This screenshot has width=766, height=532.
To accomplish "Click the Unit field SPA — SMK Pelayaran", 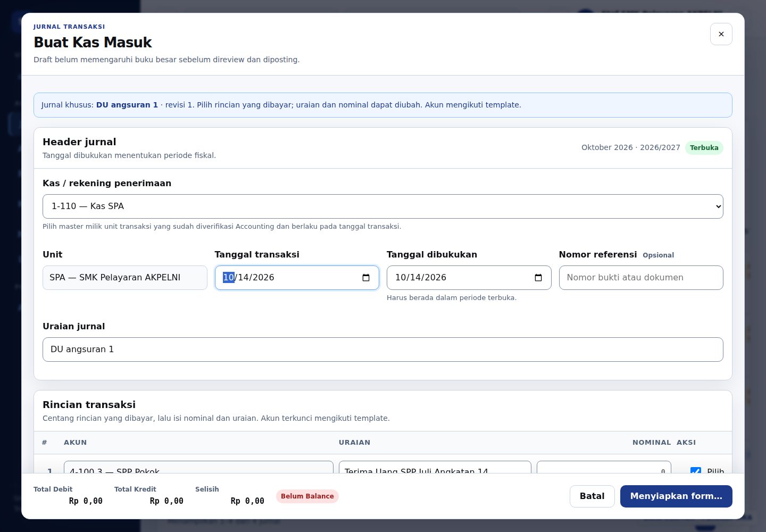I will [125, 278].
